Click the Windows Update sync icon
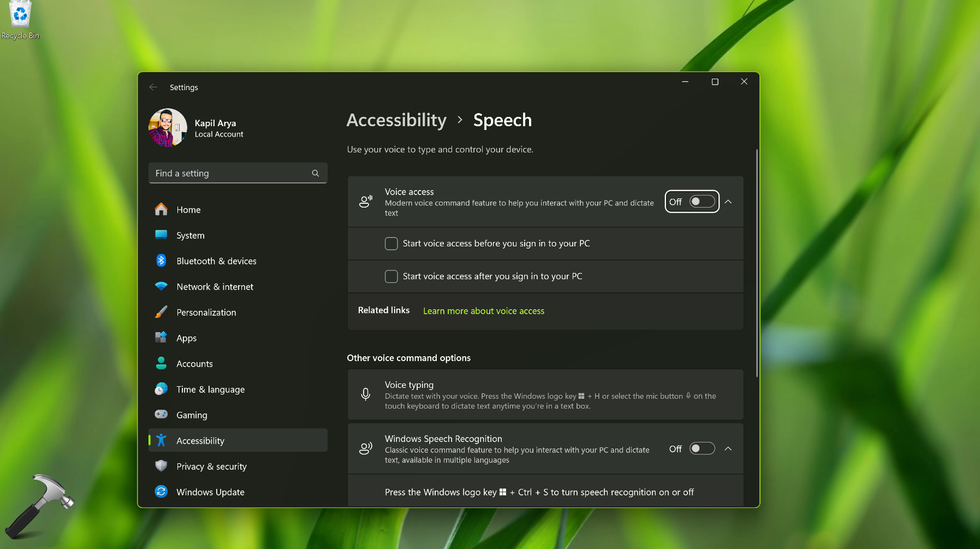 (161, 492)
